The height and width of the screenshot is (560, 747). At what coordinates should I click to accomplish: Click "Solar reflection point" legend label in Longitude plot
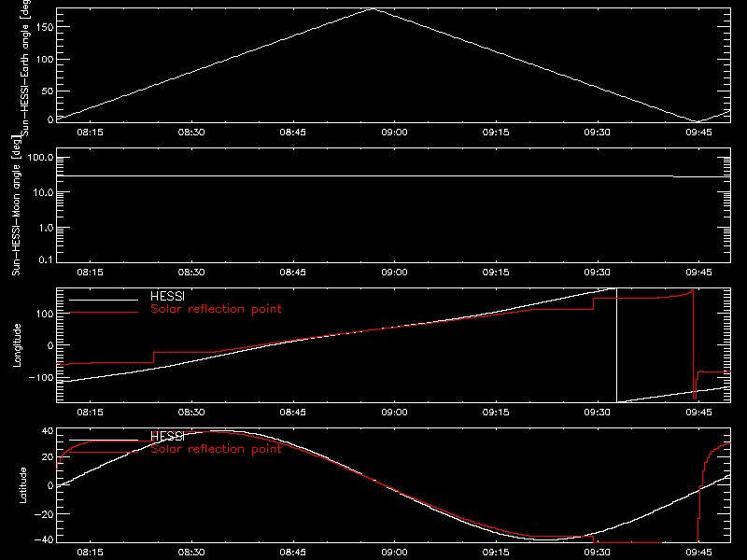216,309
